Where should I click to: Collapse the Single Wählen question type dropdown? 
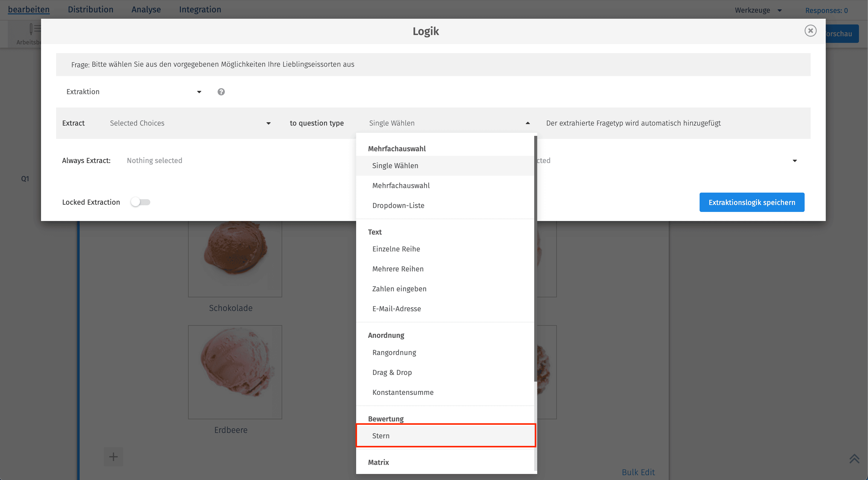tap(527, 123)
